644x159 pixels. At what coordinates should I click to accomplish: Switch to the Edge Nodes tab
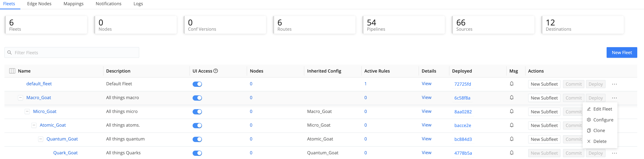tap(39, 4)
